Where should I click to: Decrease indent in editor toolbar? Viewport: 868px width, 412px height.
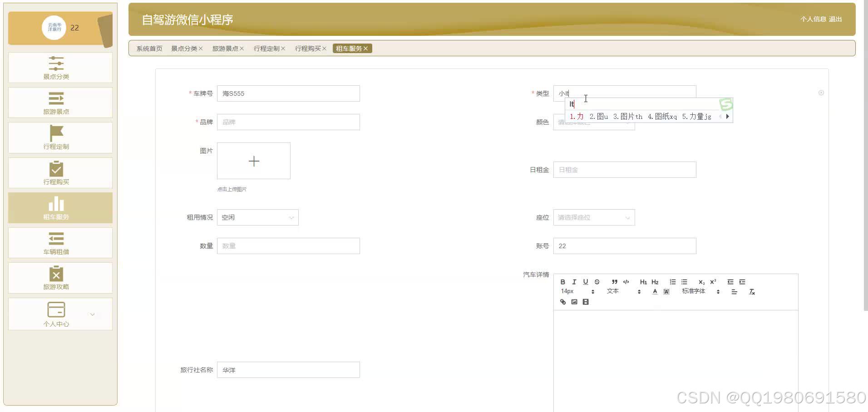pos(730,282)
